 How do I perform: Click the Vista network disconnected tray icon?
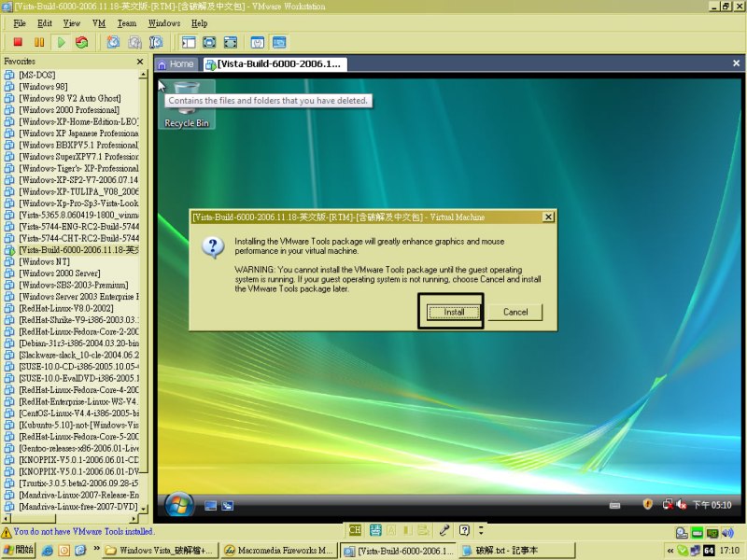pos(668,504)
